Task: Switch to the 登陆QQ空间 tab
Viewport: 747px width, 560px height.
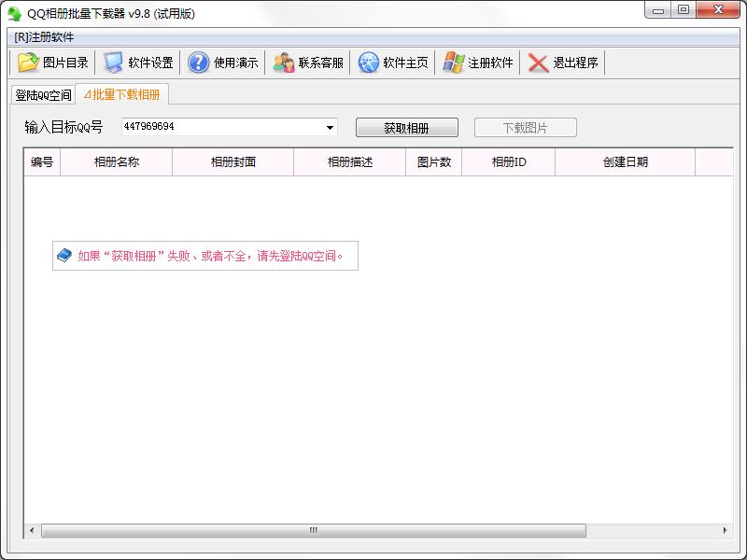Action: [x=43, y=95]
